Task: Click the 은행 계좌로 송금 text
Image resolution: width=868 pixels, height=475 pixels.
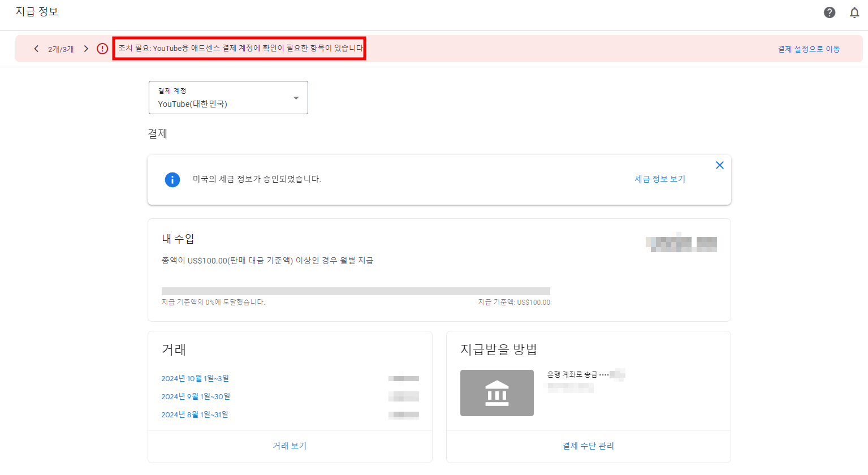Action: 572,374
